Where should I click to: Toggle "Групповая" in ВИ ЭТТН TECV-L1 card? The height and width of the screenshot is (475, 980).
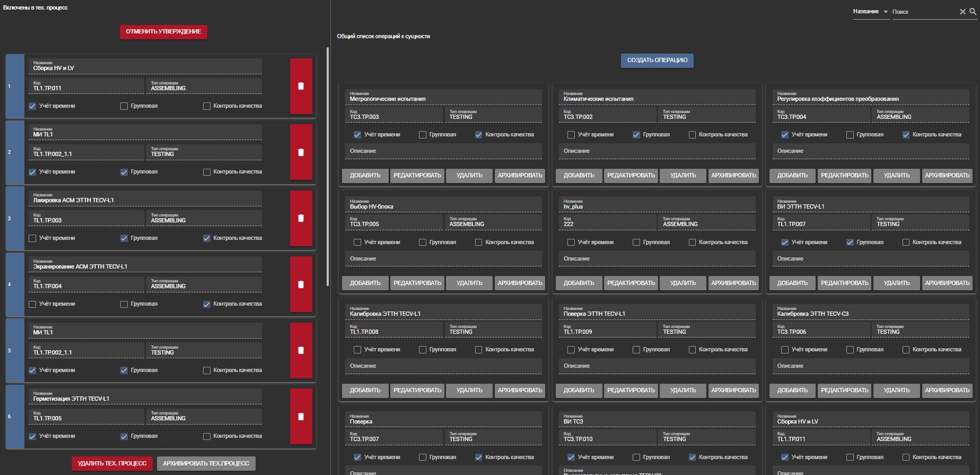(850, 243)
